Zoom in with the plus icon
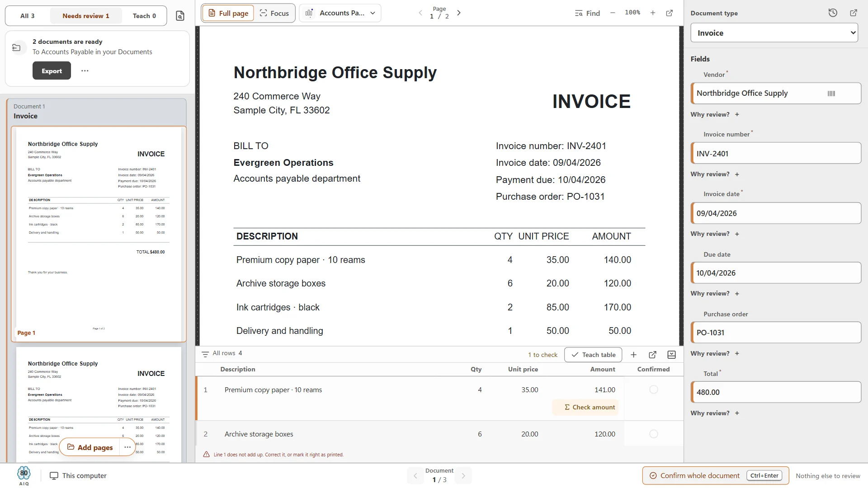 [x=653, y=13]
